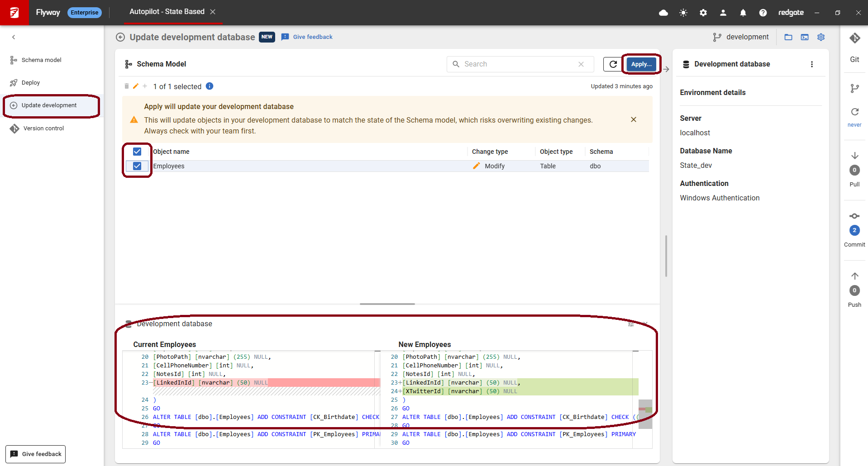This screenshot has width=868, height=466.
Task: Click the redgate logo text
Action: click(x=791, y=13)
